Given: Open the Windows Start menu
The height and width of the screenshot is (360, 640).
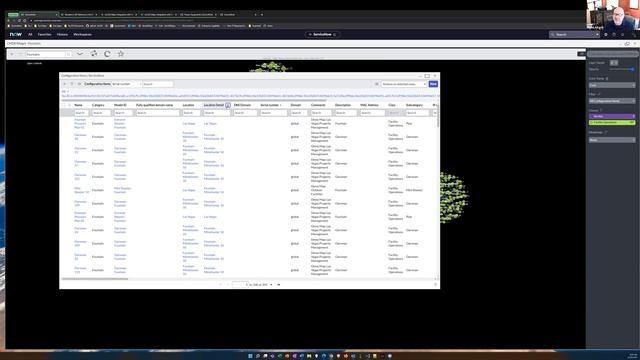Looking at the screenshot, I should (250, 356).
